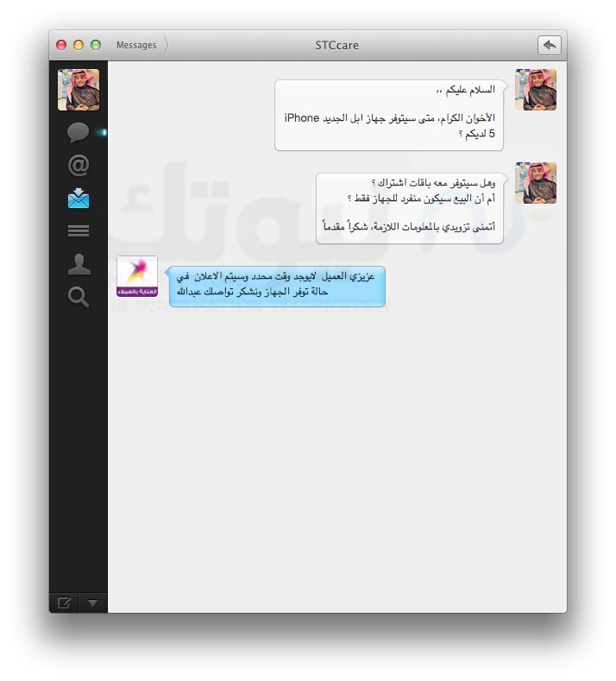The image size is (616, 681).
Task: Select the blue STCcare reply bubble
Action: pos(277,287)
